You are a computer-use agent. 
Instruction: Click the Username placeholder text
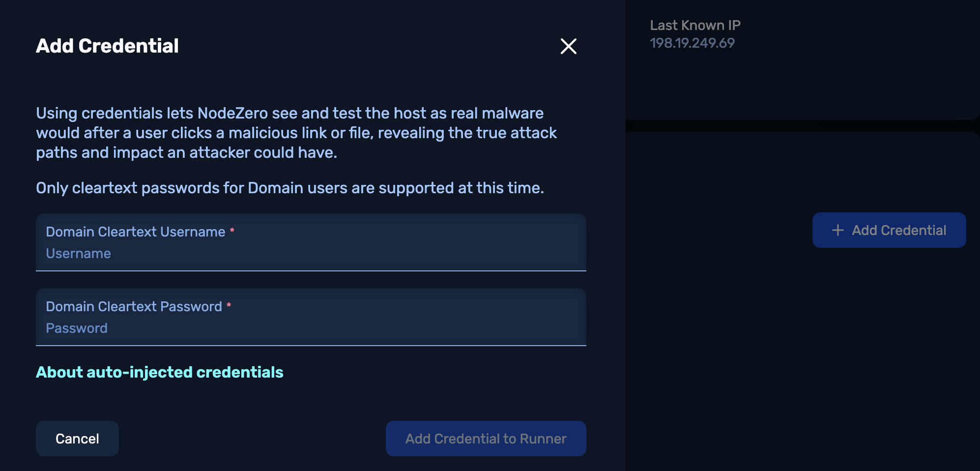pyautogui.click(x=79, y=253)
